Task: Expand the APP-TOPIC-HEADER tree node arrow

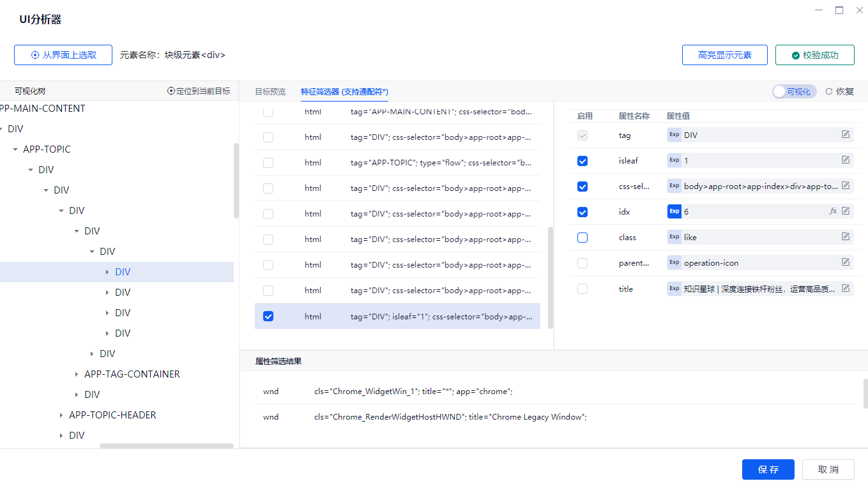Action: (x=61, y=415)
